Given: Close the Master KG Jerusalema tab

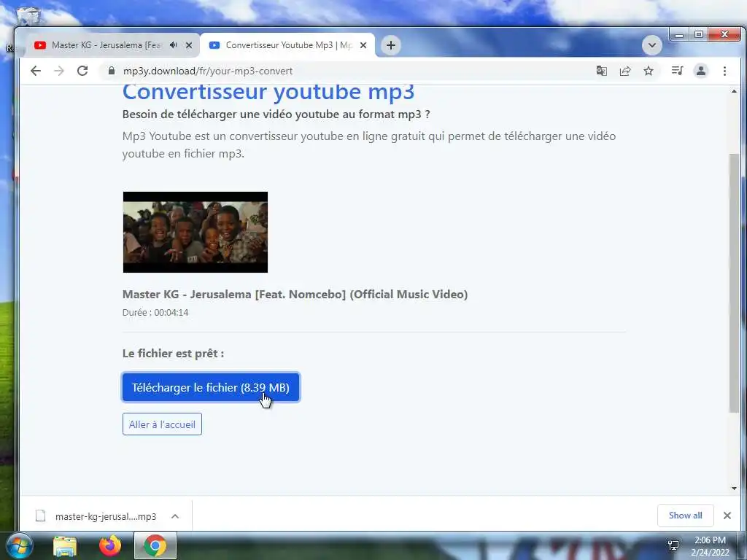Looking at the screenshot, I should click(189, 45).
